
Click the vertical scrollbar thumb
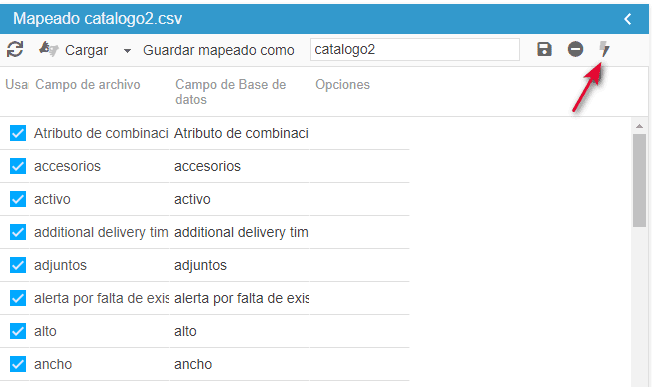639,181
